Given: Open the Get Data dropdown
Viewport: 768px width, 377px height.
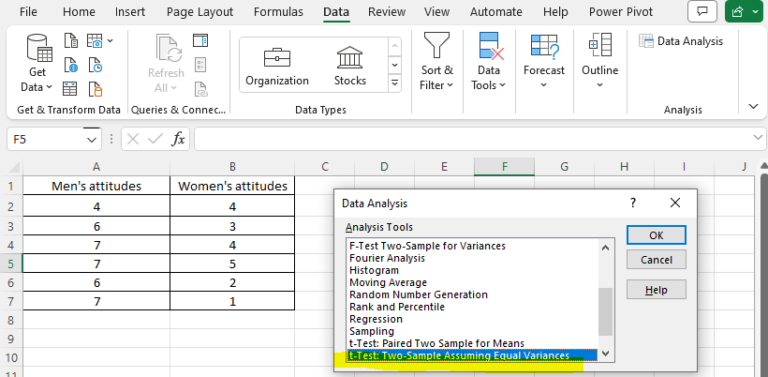Looking at the screenshot, I should click(x=38, y=63).
